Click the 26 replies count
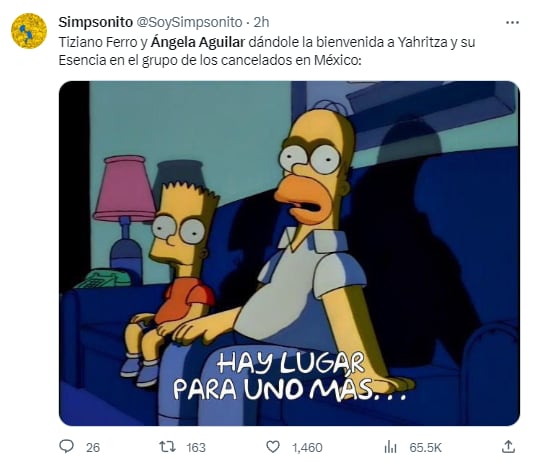The height and width of the screenshot is (463, 535). [x=93, y=447]
